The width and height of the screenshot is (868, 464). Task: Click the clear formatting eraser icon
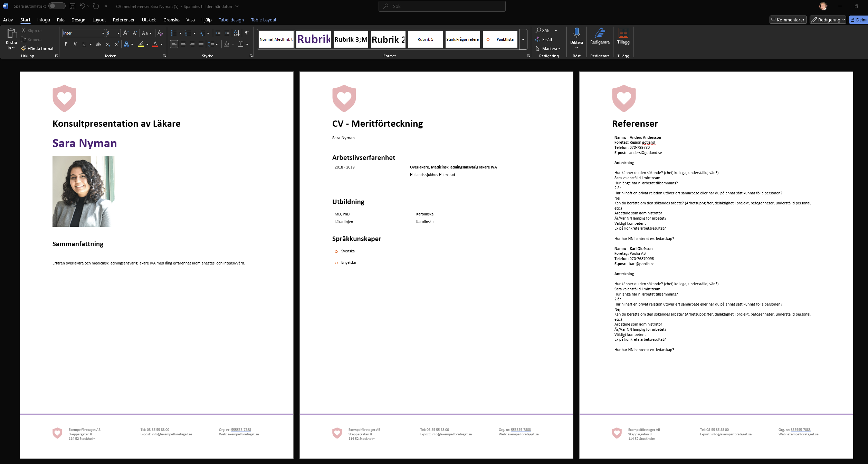[x=160, y=33]
